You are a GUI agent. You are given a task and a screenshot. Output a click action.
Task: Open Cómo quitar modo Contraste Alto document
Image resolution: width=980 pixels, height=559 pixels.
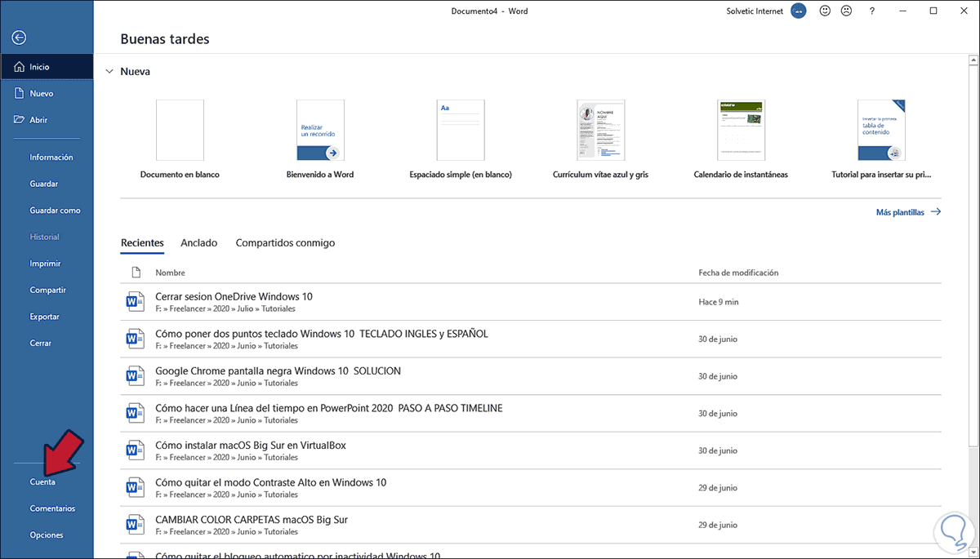[531, 488]
